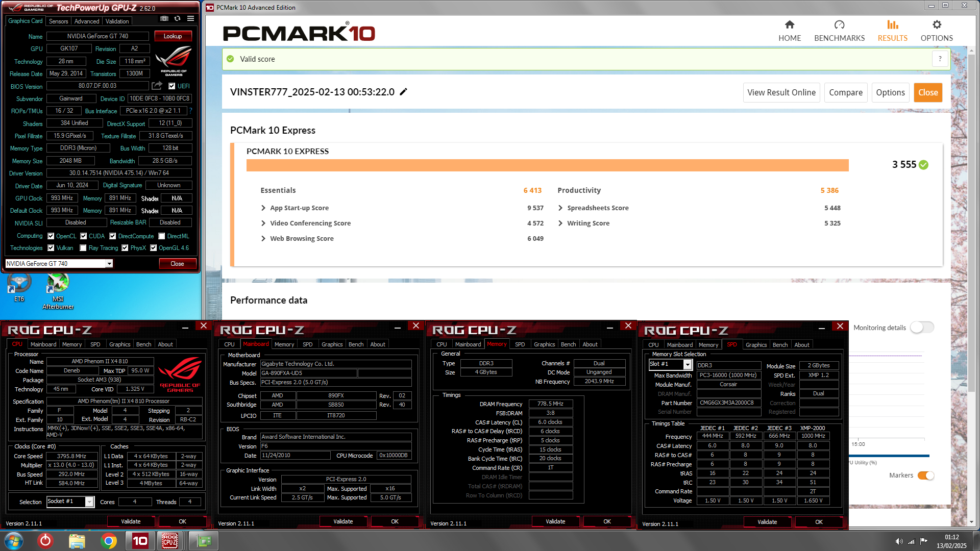Click the system tray volume icon
This screenshot has height=551, width=980.
899,541
